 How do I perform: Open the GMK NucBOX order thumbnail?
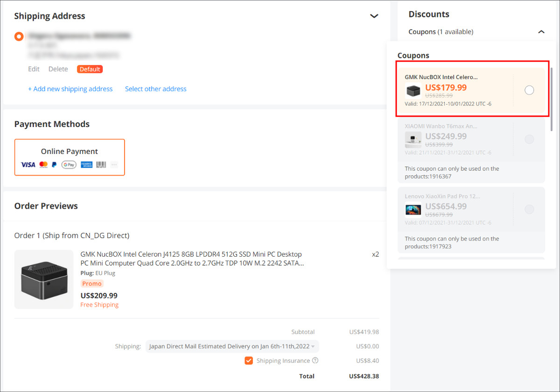44,280
